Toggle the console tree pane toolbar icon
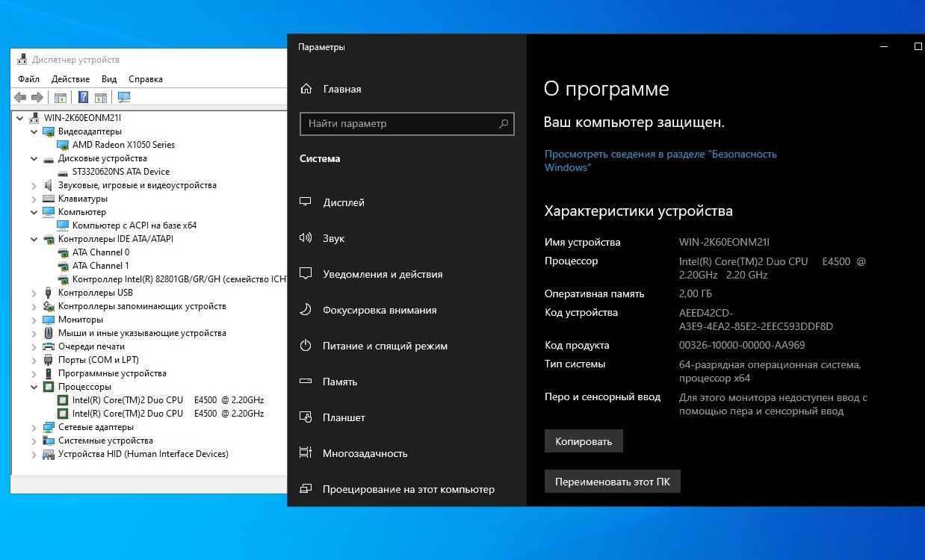Viewport: 925px width, 560px height. click(61, 98)
